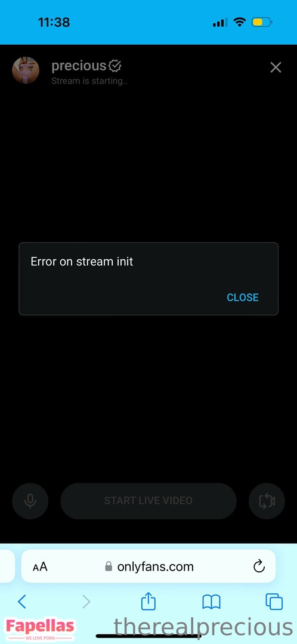
Task: Select the precious username text
Action: tap(79, 66)
